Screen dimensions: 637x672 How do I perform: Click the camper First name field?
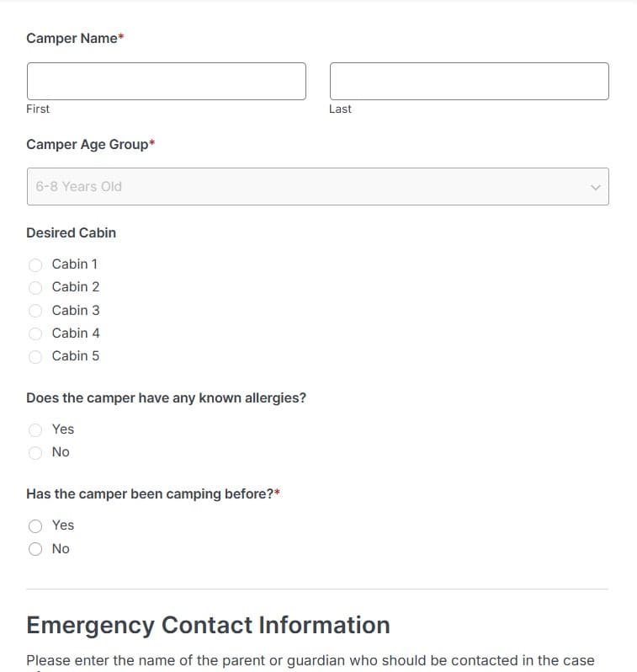[x=167, y=82]
